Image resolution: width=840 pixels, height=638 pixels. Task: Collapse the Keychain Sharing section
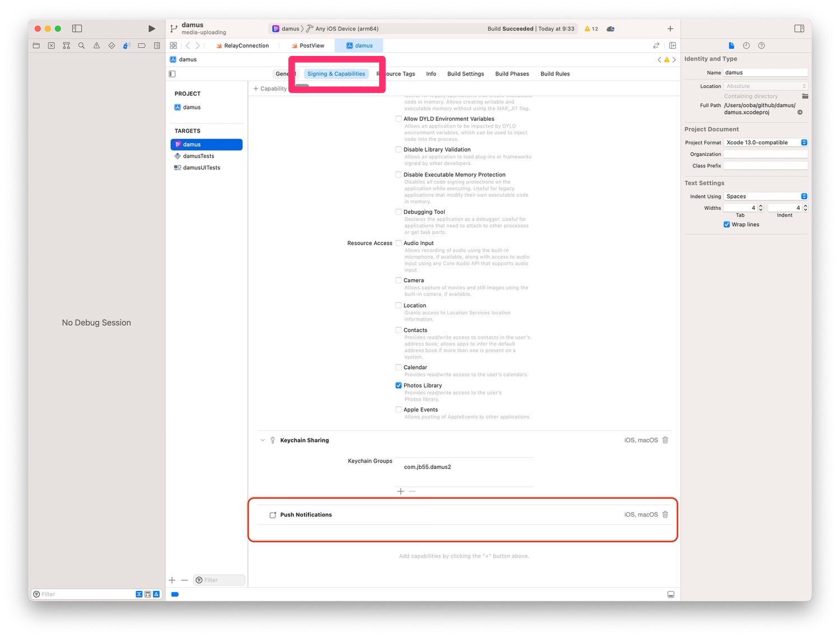coord(263,440)
